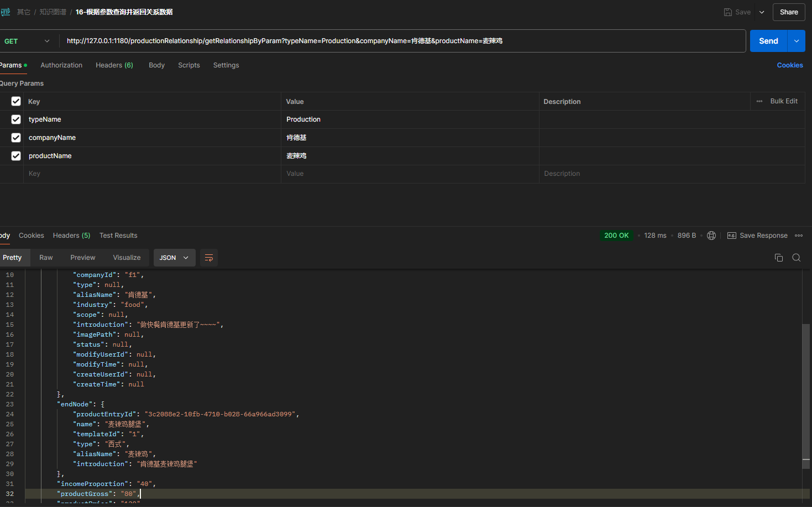Click the request URL input field

click(x=402, y=41)
